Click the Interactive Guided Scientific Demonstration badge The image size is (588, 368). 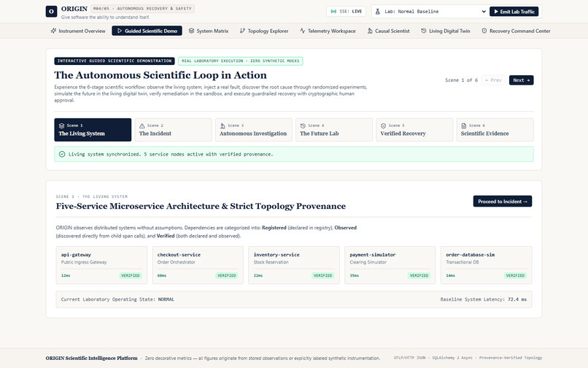coord(115,61)
